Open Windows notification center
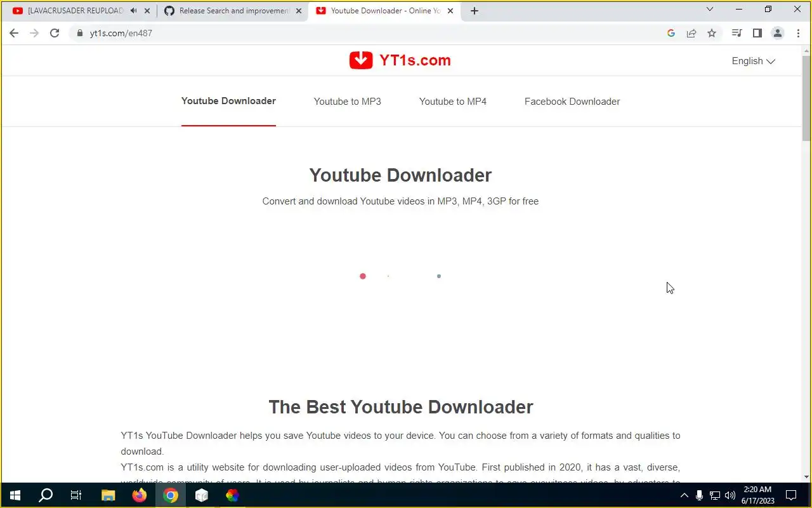The width and height of the screenshot is (812, 508). click(791, 495)
